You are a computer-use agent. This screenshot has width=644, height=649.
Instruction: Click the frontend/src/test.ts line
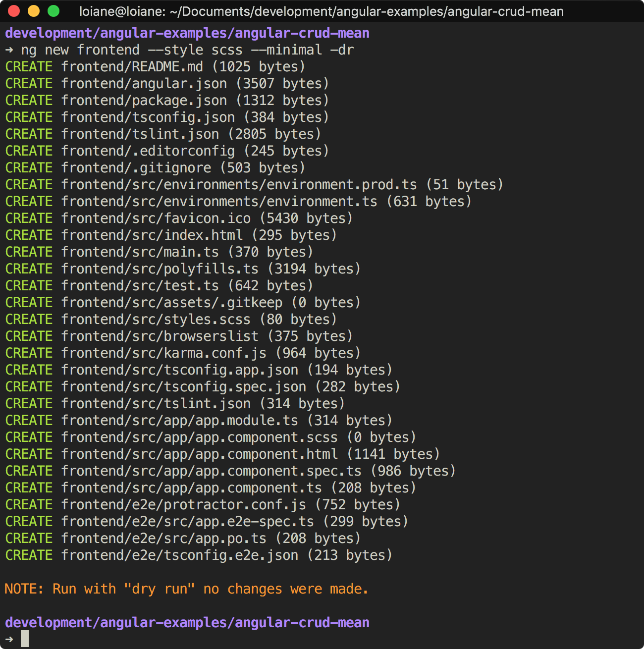tap(159, 286)
